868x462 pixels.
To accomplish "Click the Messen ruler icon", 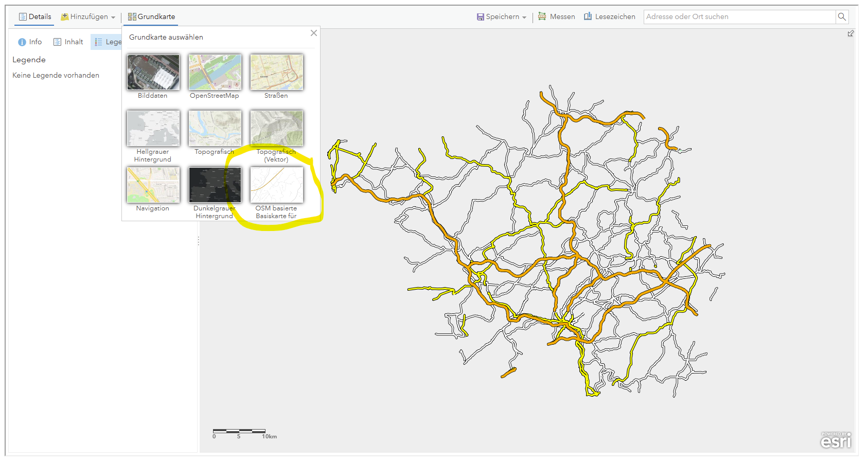I will [x=542, y=16].
